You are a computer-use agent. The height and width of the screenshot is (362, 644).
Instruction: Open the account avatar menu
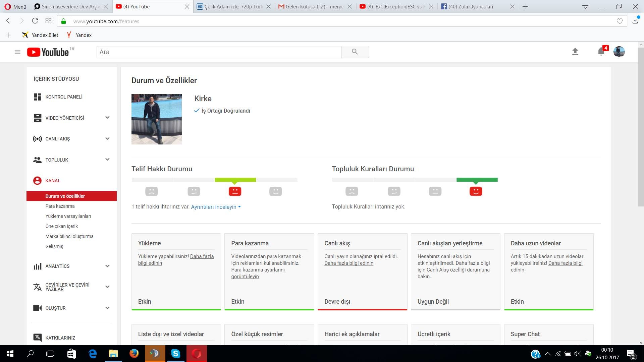619,52
